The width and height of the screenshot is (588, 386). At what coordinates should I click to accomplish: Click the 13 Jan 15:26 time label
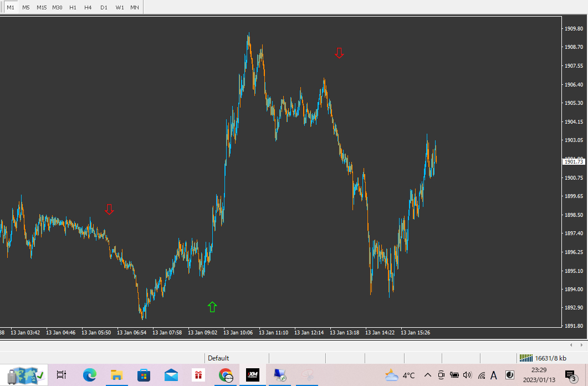click(x=416, y=333)
